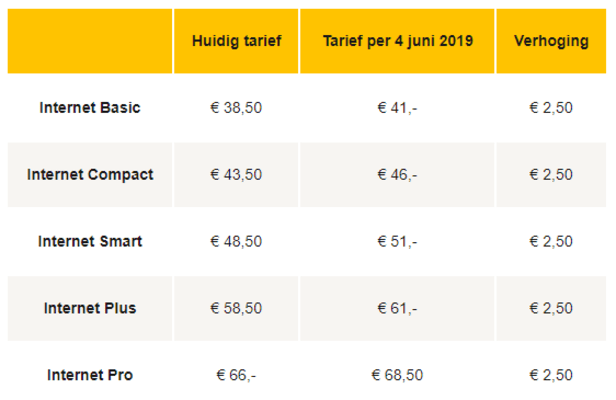Select the Internet Plus row label
The width and height of the screenshot is (616, 400).
click(x=90, y=308)
